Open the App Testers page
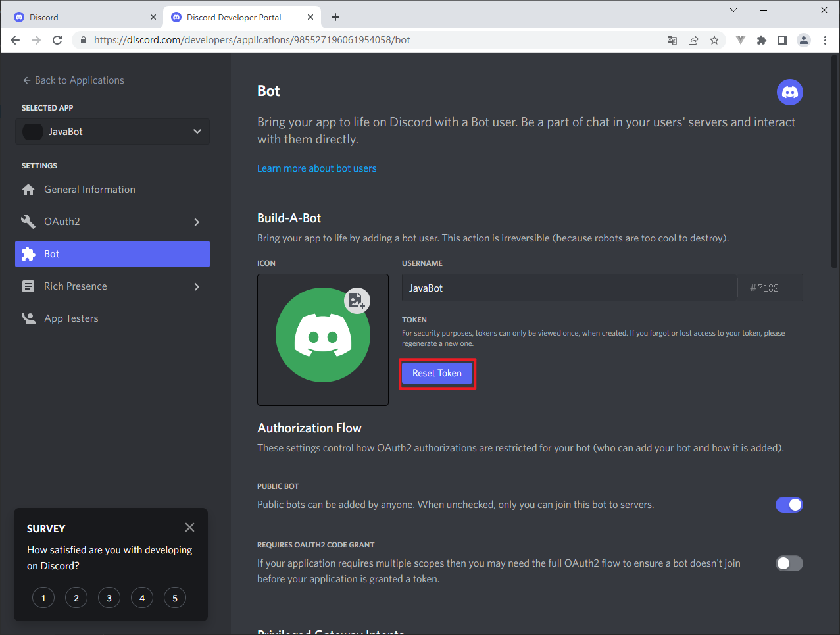This screenshot has height=635, width=840. 112,318
